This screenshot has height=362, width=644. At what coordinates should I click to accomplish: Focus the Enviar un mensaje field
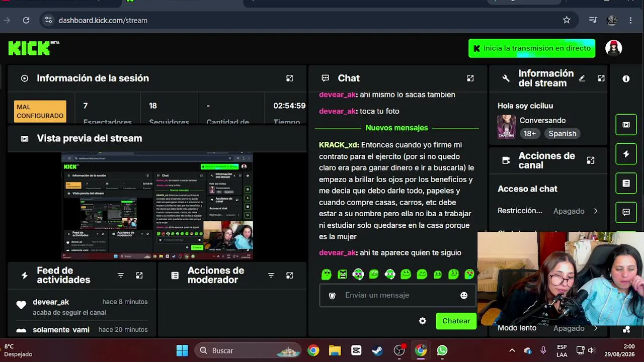tap(397, 296)
